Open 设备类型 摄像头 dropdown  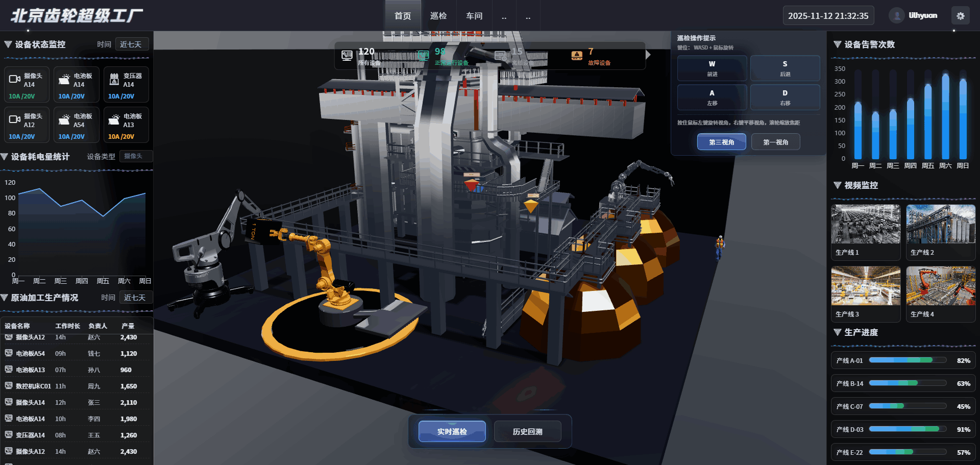point(135,156)
